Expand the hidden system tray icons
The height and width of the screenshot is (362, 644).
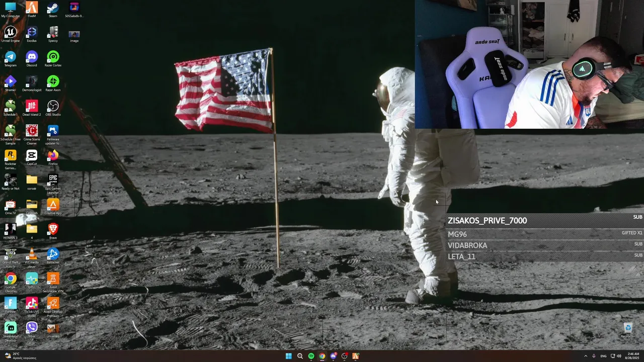(x=586, y=356)
